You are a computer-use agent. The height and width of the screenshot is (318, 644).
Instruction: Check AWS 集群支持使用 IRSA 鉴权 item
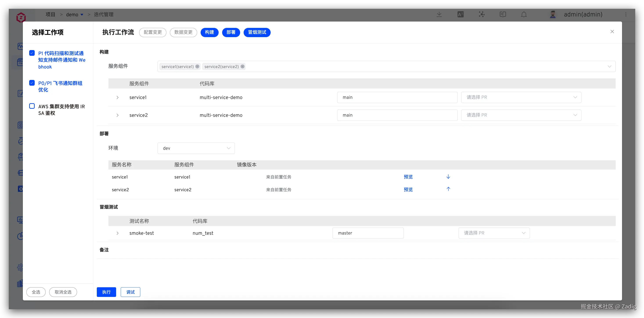click(32, 106)
